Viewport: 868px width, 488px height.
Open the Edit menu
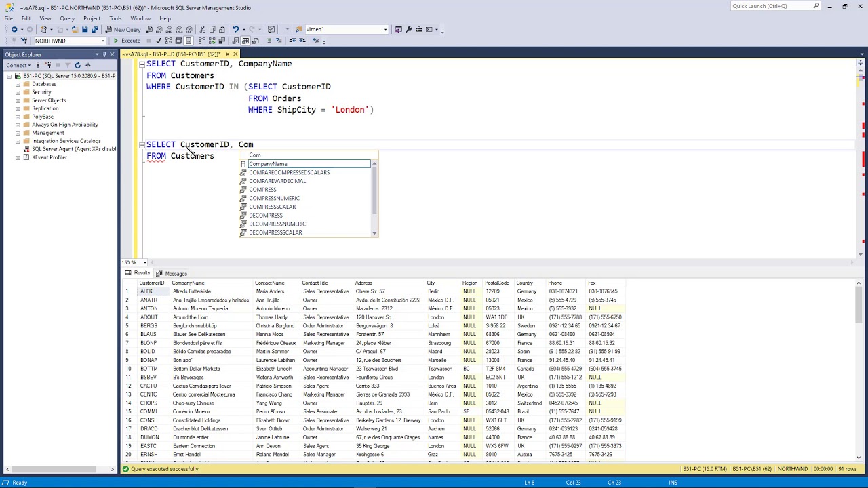26,18
